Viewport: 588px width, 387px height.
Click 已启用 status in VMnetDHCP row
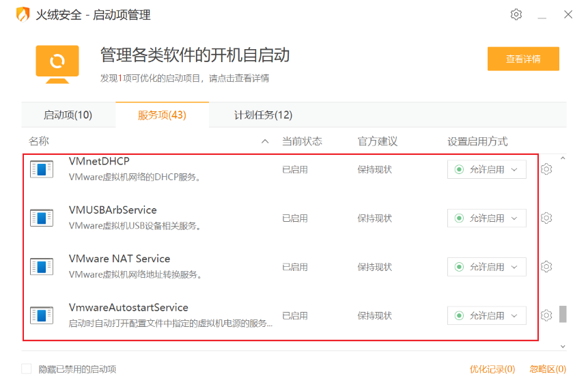coord(295,169)
